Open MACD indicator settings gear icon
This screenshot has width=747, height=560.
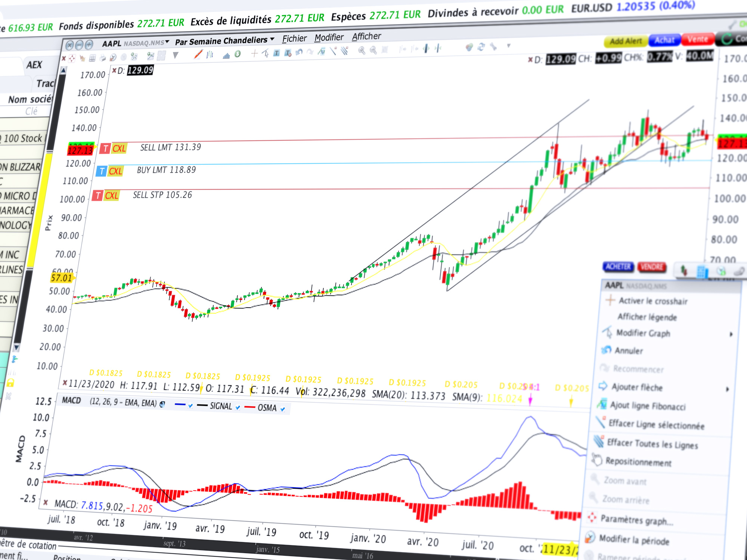(x=162, y=404)
